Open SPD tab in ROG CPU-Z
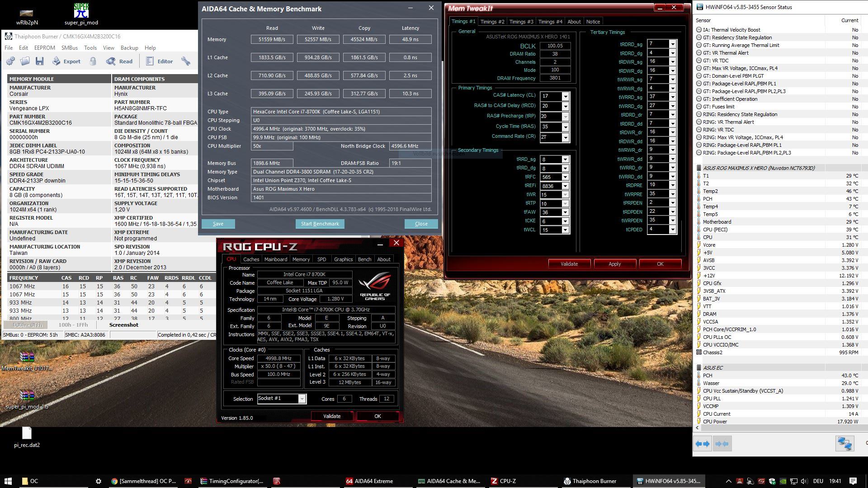The width and height of the screenshot is (868, 488). (321, 259)
